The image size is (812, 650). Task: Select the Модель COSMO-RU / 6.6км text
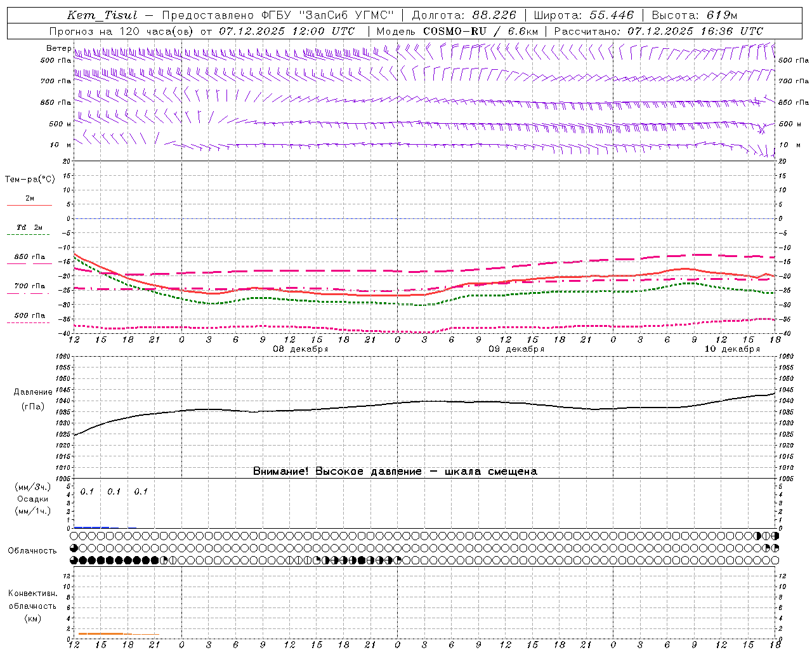pos(457,31)
